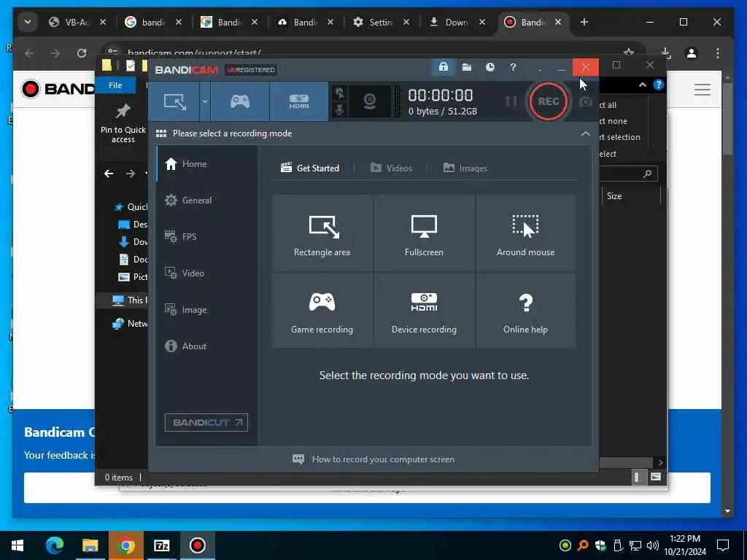Collapse the recording mode bar with chevron

click(586, 134)
